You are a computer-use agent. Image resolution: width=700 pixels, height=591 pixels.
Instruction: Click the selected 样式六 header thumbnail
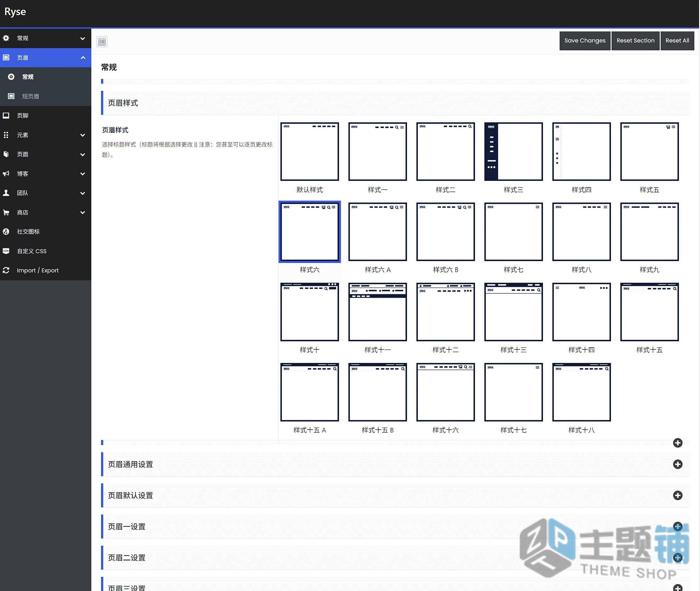[x=309, y=231]
